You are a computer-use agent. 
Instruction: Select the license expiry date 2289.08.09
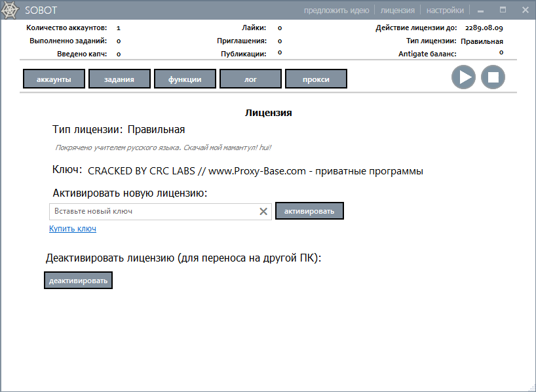484,28
